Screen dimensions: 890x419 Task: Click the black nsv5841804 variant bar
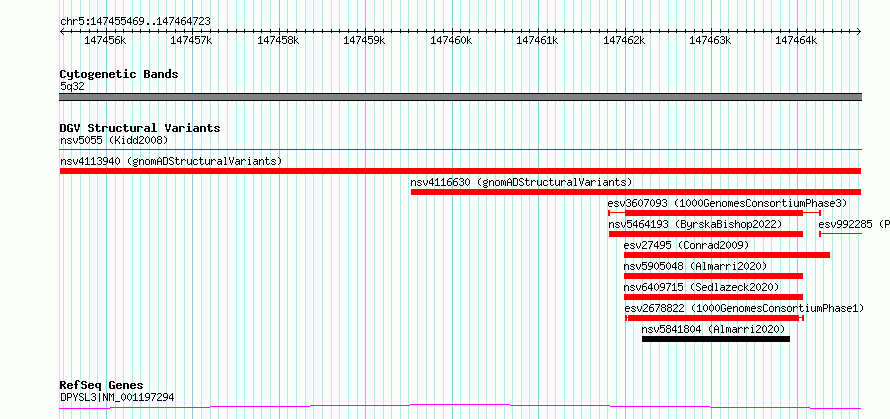[716, 339]
